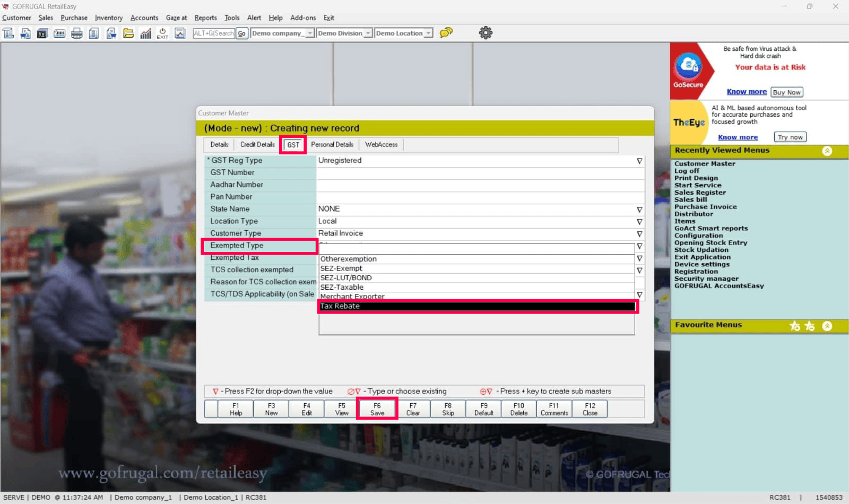This screenshot has width=849, height=504.
Task: Click the second star icon in Favourite Menus
Action: [810, 326]
